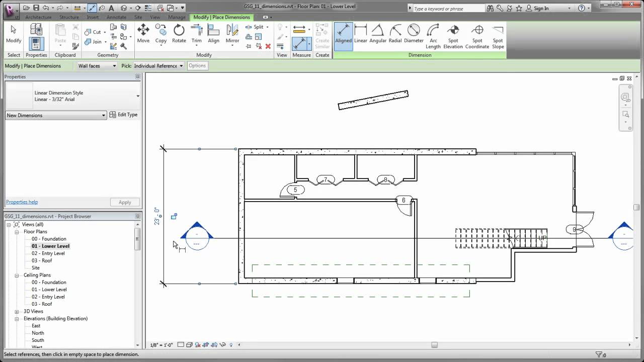This screenshot has height=362, width=644.
Task: Collapse the Ceiling Plans tree node
Action: [17, 275]
